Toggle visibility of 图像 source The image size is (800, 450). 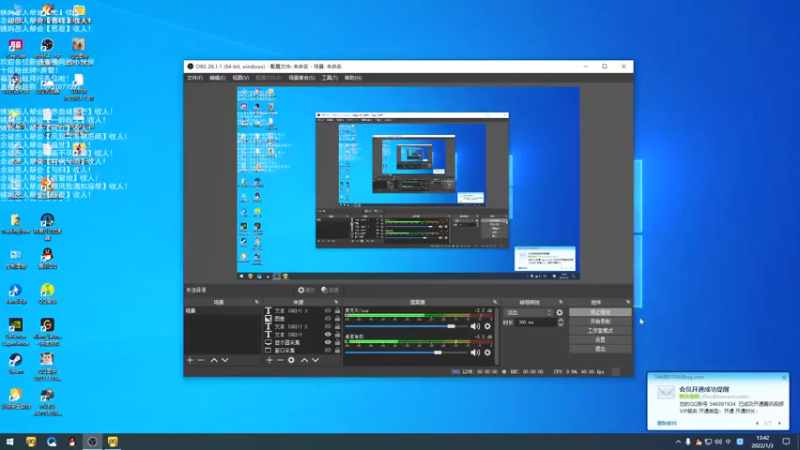pos(328,318)
